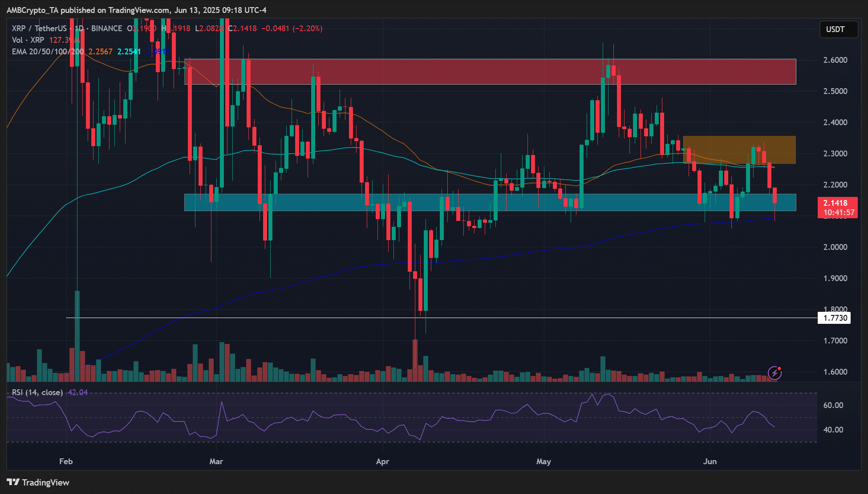Screen dimensions: 868x494
Task: Click the Apr label on the time axis
Action: click(382, 461)
